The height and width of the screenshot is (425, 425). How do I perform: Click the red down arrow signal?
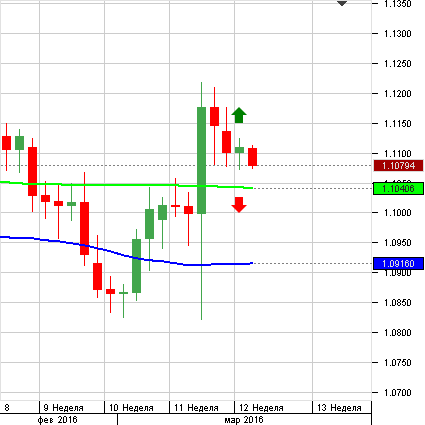(239, 205)
